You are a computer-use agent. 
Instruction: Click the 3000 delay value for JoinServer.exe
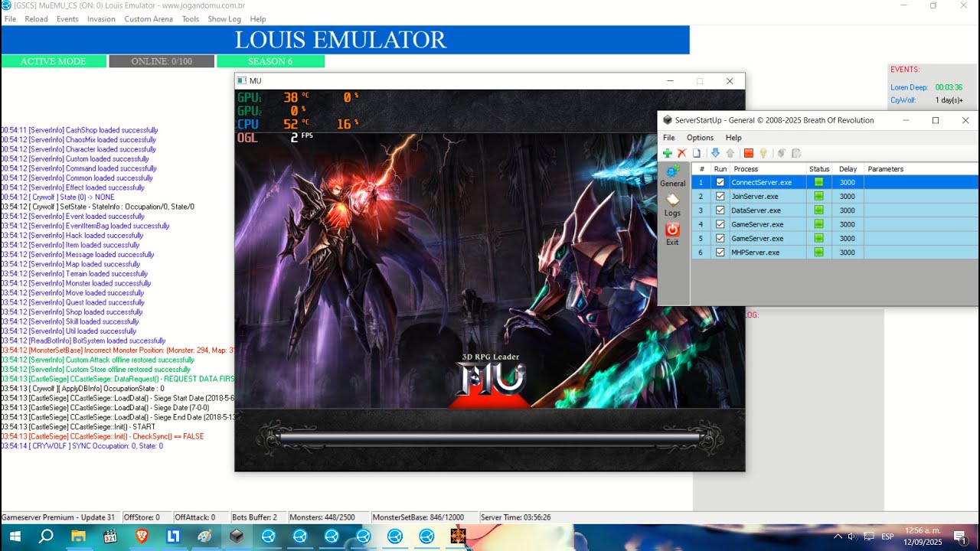point(847,196)
